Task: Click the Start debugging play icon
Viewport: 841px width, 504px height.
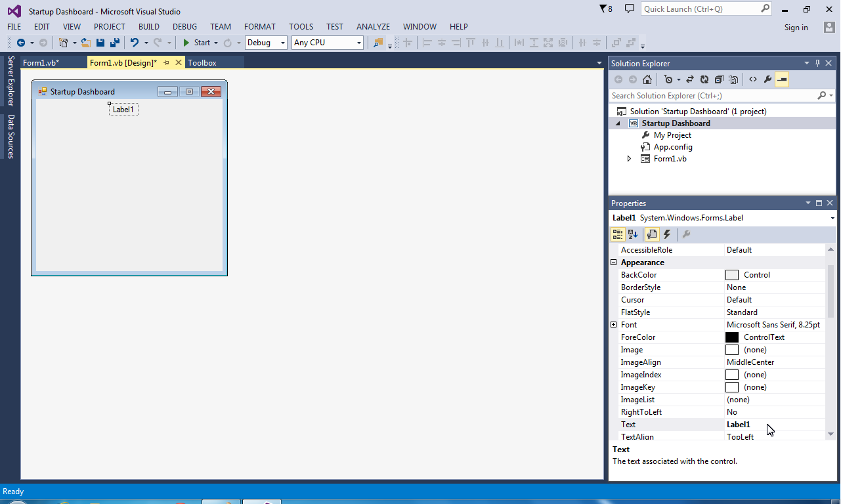Action: pos(186,43)
